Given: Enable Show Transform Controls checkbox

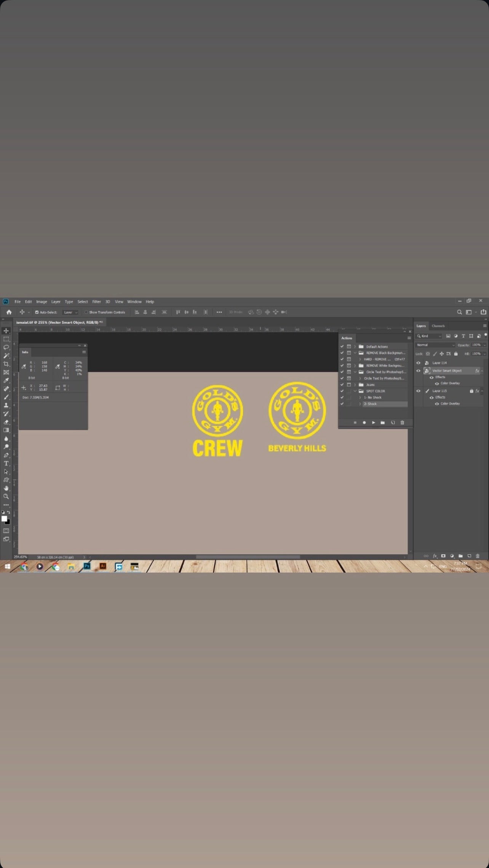Looking at the screenshot, I should pos(86,312).
